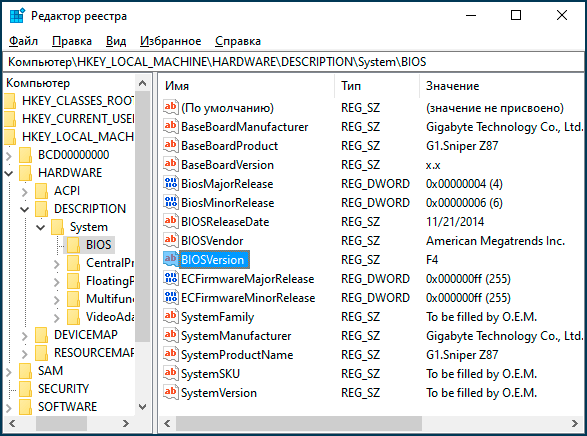Image resolution: width=587 pixels, height=436 pixels.
Task: Expand the ACPI key
Action: click(25, 192)
